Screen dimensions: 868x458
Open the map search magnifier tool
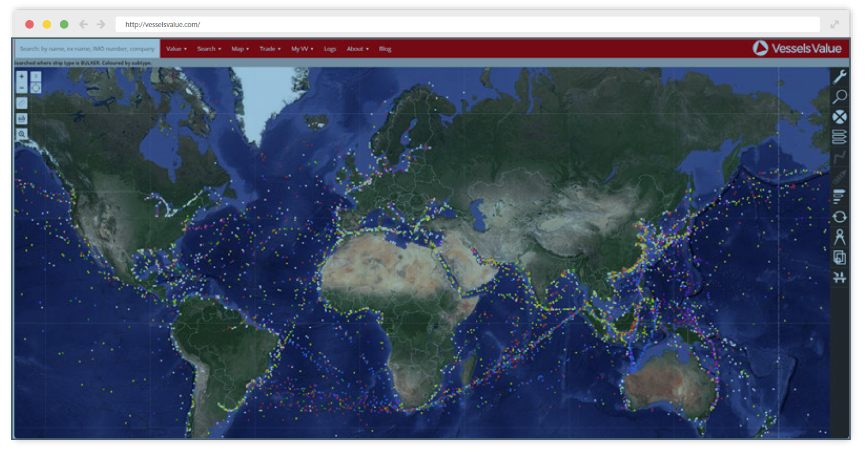point(839,96)
